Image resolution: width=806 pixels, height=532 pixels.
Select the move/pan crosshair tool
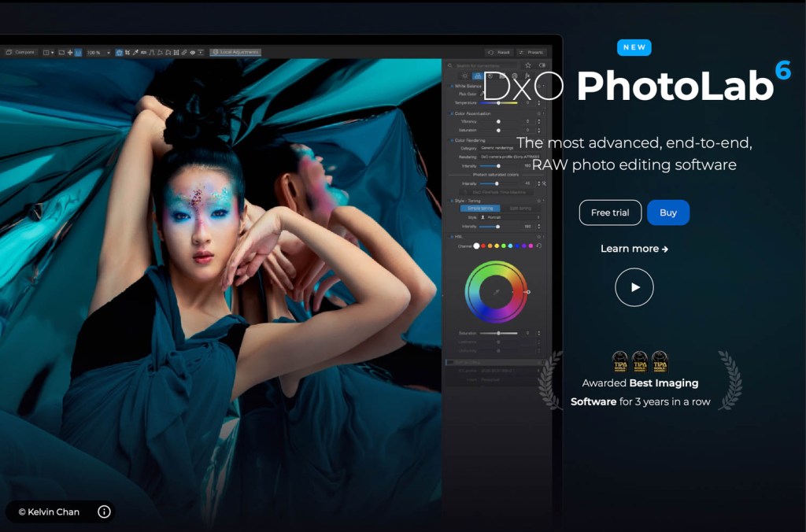pyautogui.click(x=70, y=53)
